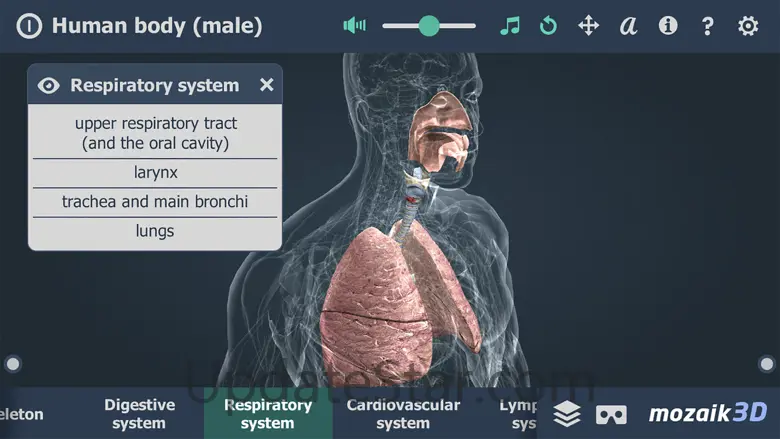Open help with the question mark icon
Screen dimensions: 780x439
(x=707, y=26)
